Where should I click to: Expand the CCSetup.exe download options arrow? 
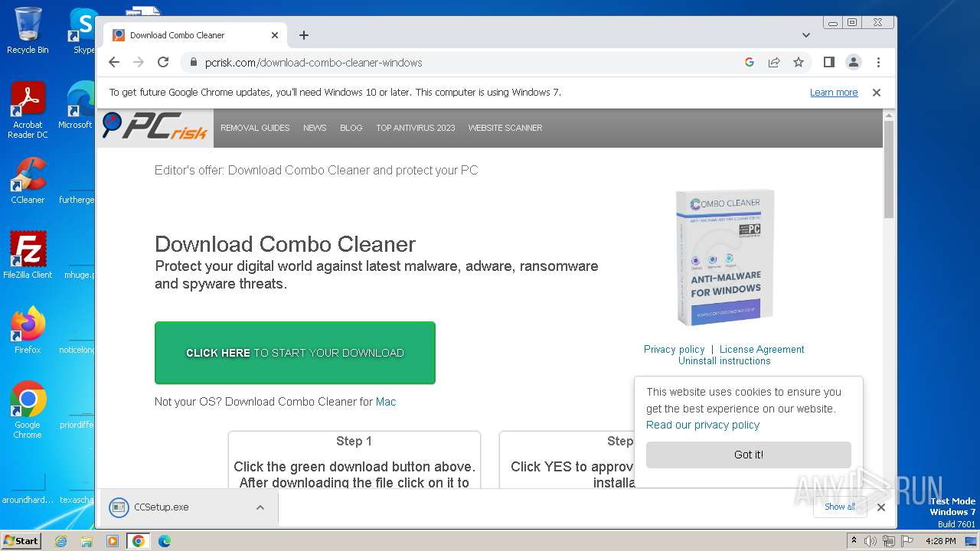(x=260, y=507)
